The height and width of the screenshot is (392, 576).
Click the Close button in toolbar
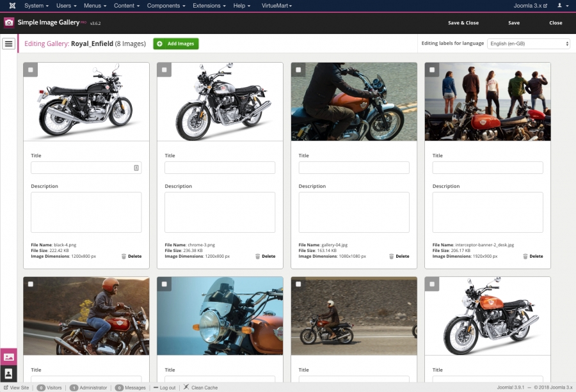(556, 23)
